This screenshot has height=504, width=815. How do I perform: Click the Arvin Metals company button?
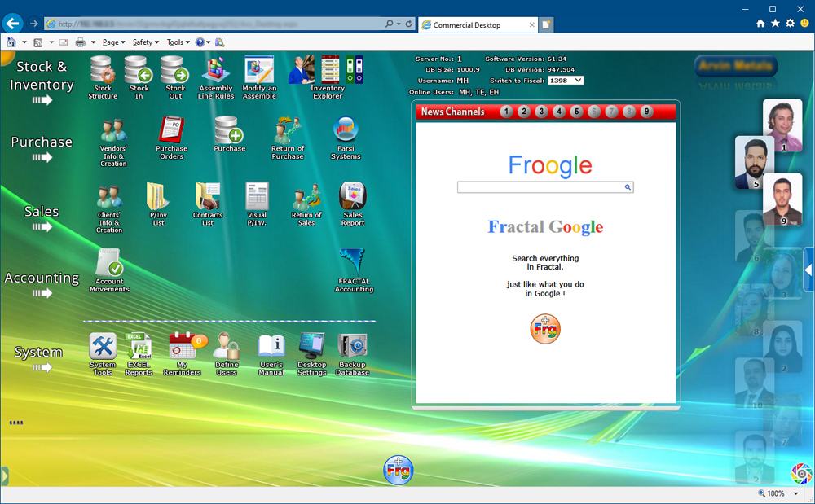click(x=736, y=65)
